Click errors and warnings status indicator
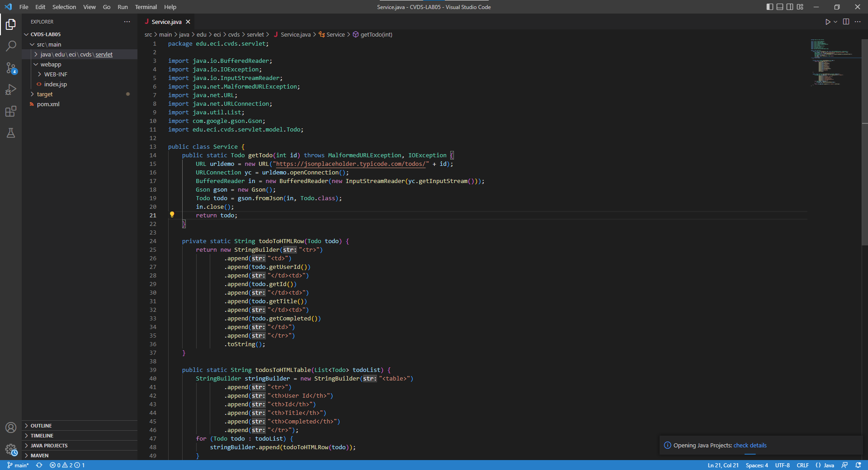 click(x=67, y=465)
